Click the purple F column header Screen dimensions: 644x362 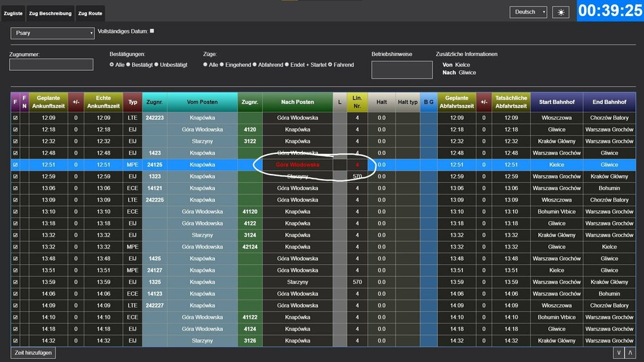[15, 102]
